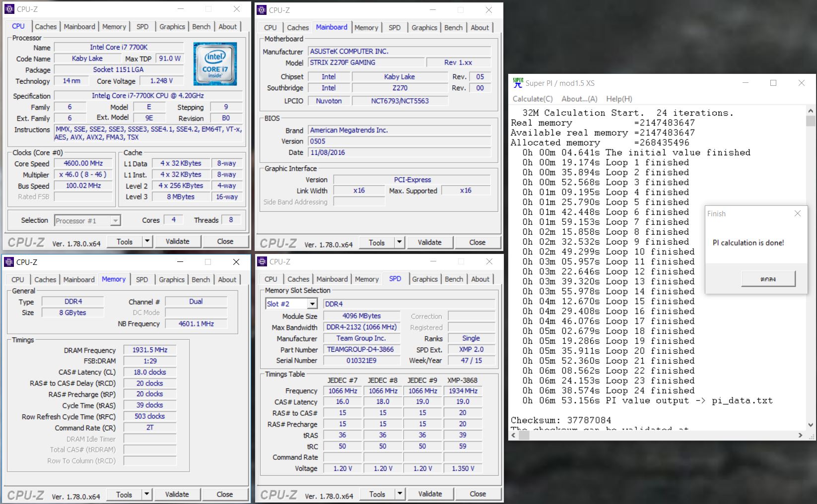817x504 pixels.
Task: Open Tools dropdown arrow in CPU window
Action: [x=147, y=242]
